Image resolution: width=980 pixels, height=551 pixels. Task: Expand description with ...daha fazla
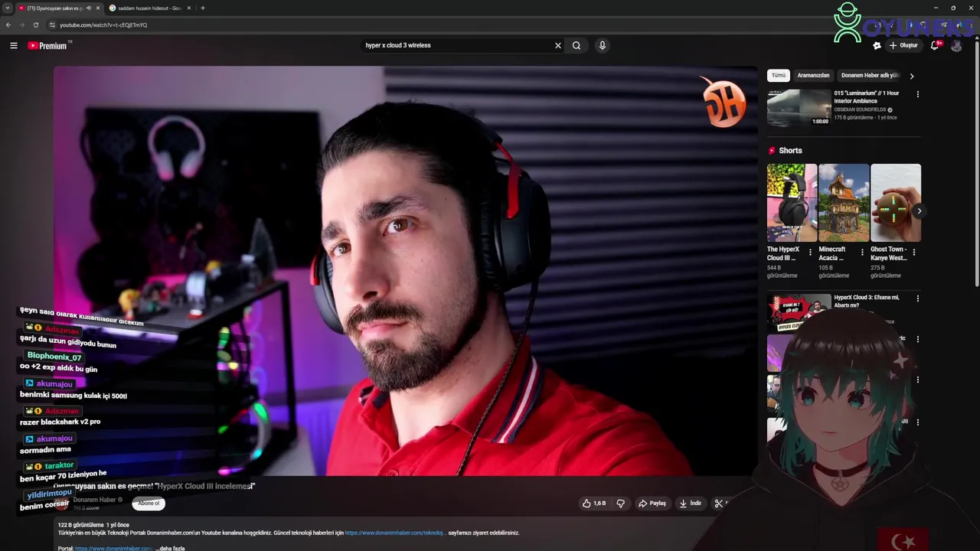click(170, 548)
